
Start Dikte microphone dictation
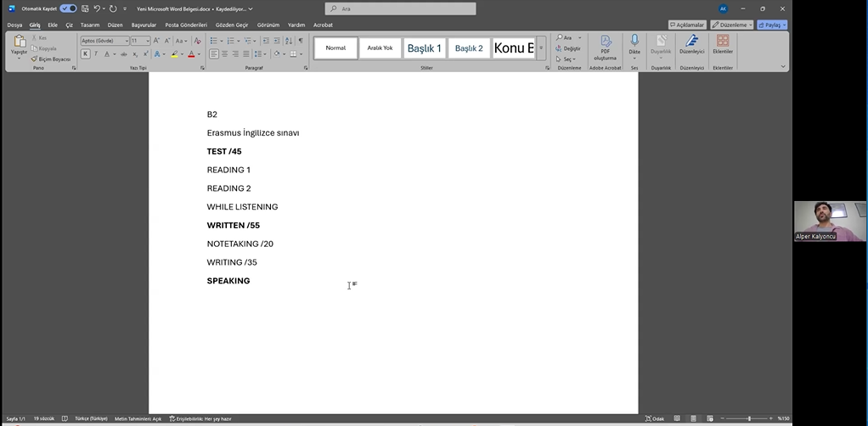tap(634, 42)
